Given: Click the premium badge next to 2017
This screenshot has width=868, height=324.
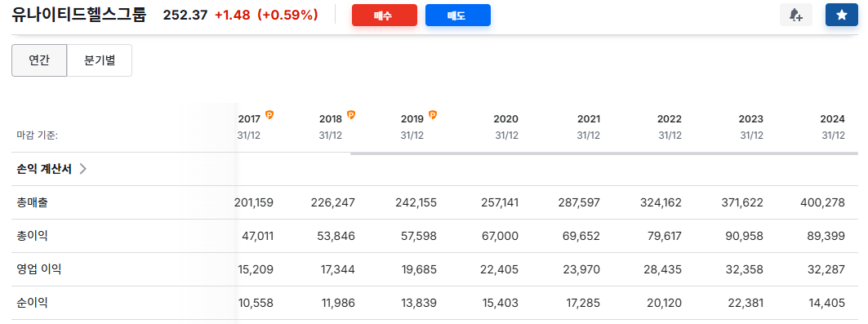Looking at the screenshot, I should [x=269, y=115].
